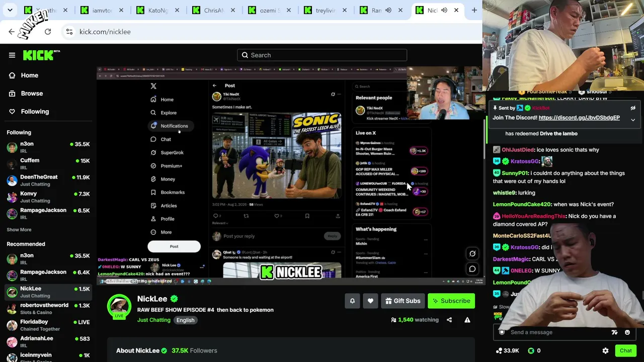The image size is (644, 362).
Task: Share the NickLee stream
Action: pos(449,320)
